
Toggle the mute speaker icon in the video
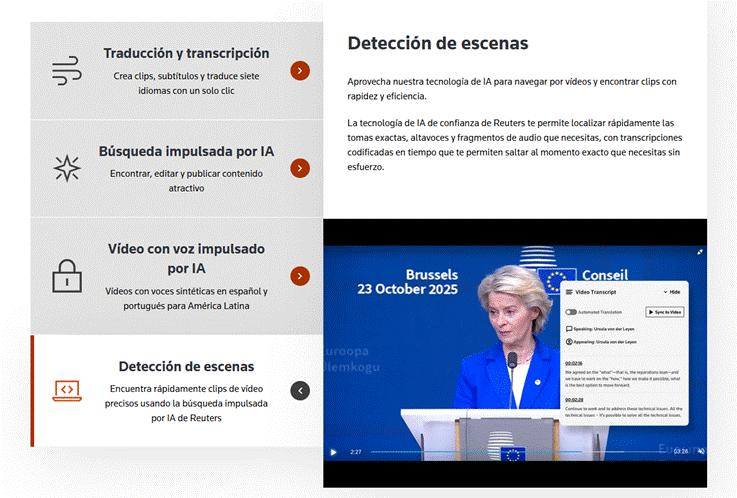(701, 451)
